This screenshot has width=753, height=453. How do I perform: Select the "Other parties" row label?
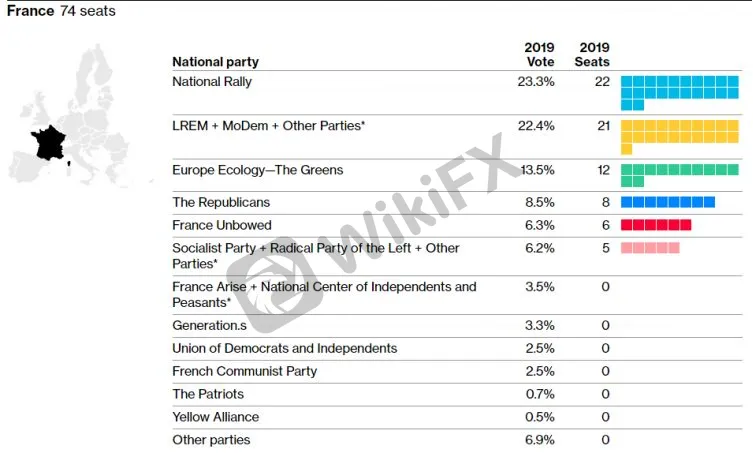pos(211,440)
